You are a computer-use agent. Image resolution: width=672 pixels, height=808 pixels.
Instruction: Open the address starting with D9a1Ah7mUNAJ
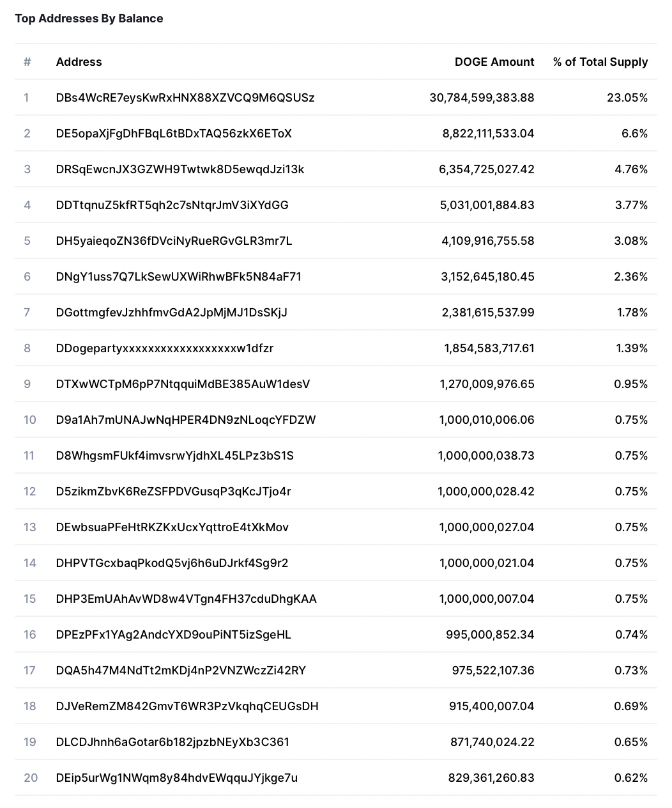pyautogui.click(x=186, y=420)
